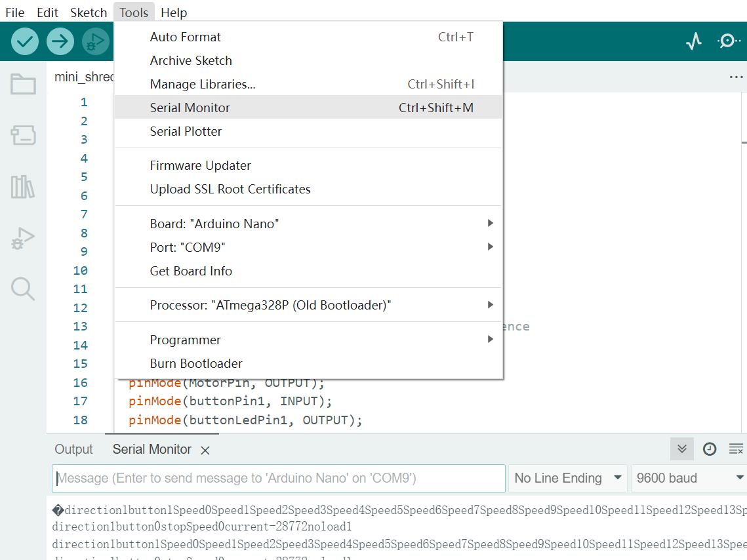Viewport: 747px width, 560px height.
Task: Open Serial Monitor using the top-right toolbar icon
Action: click(x=728, y=41)
